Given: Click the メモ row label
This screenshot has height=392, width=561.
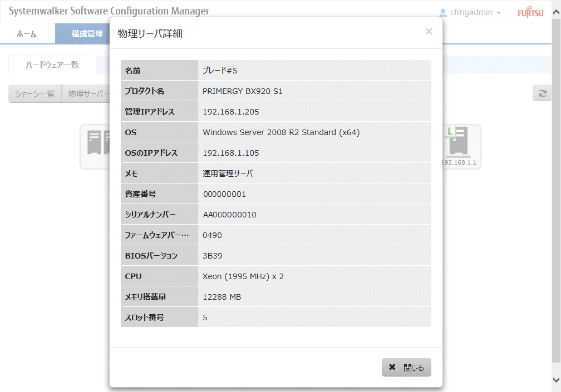Looking at the screenshot, I should (131, 173).
